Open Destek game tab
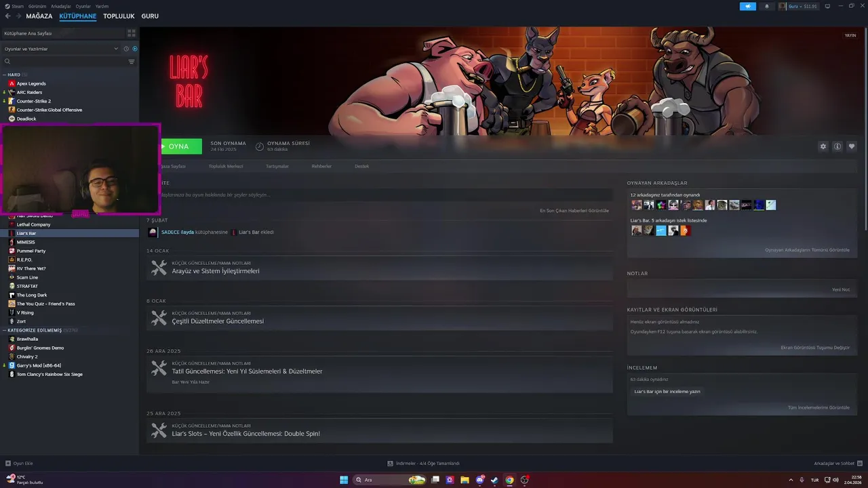Screen dimensions: 868x488 pyautogui.click(x=361, y=166)
